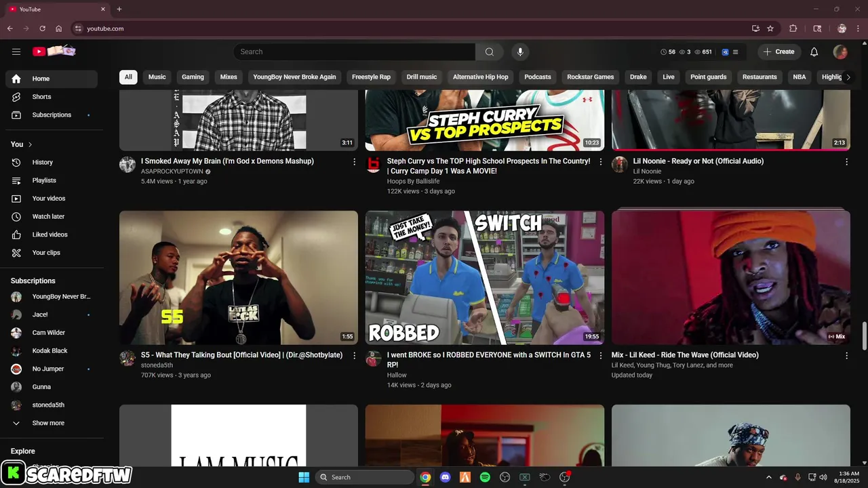Open the Shorts sidebar item

(x=52, y=97)
